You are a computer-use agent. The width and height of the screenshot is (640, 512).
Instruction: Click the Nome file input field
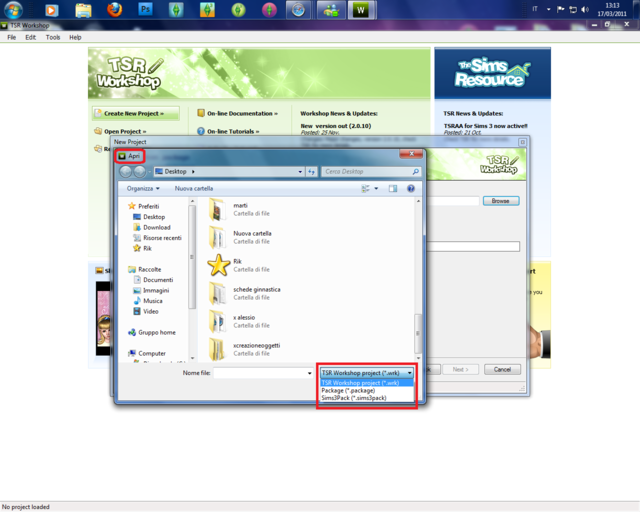point(260,373)
